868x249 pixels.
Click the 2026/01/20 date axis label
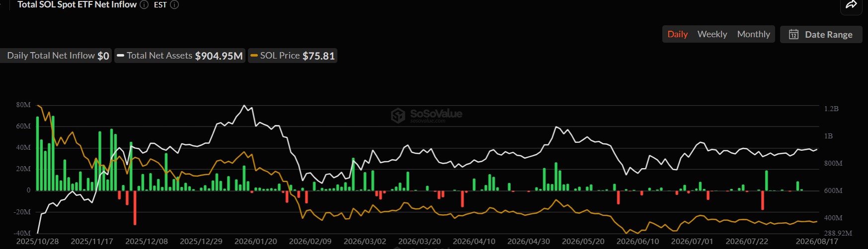pos(256,242)
